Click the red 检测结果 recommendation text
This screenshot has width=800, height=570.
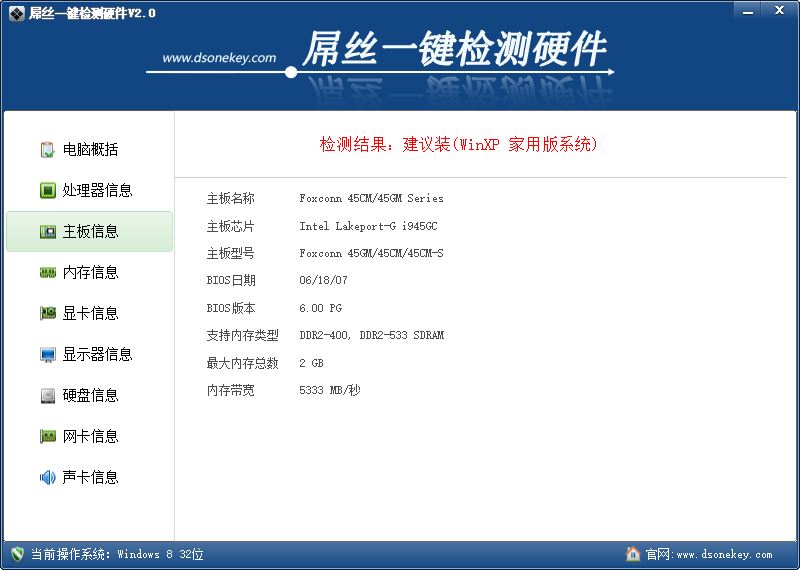(x=458, y=144)
